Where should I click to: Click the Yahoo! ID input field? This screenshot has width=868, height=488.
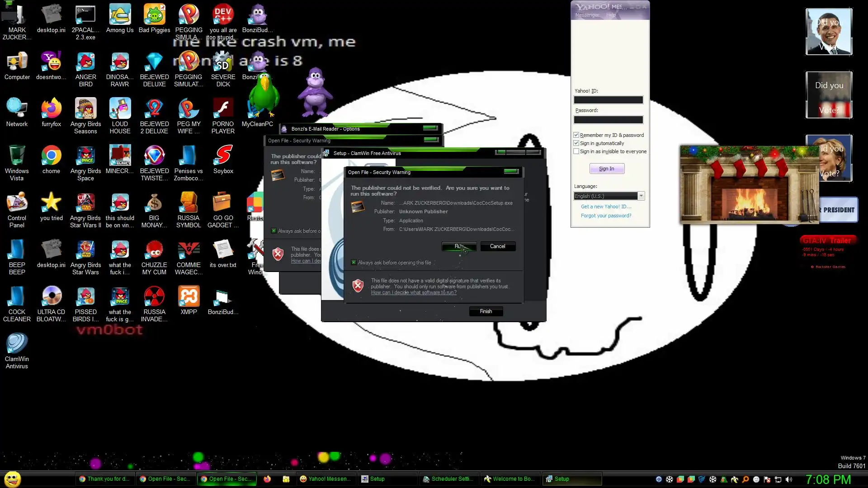pos(608,100)
